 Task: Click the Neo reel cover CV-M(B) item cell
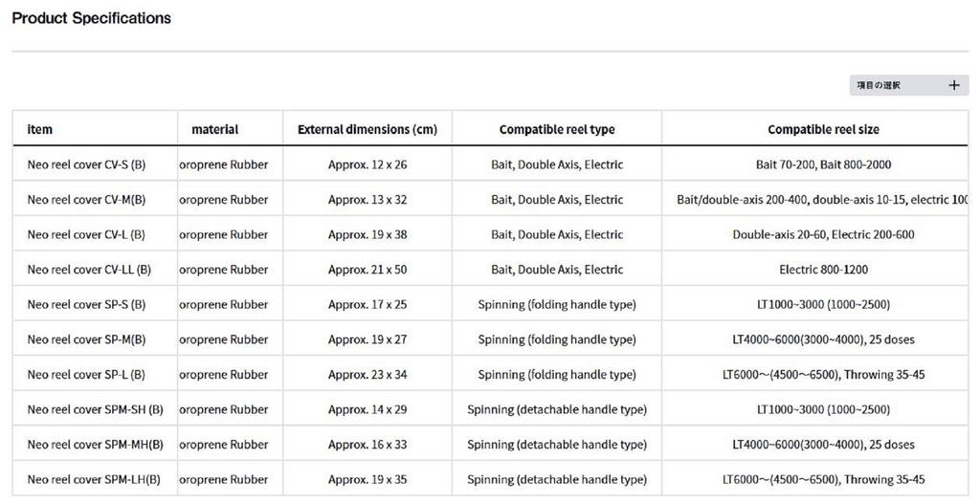(x=86, y=200)
